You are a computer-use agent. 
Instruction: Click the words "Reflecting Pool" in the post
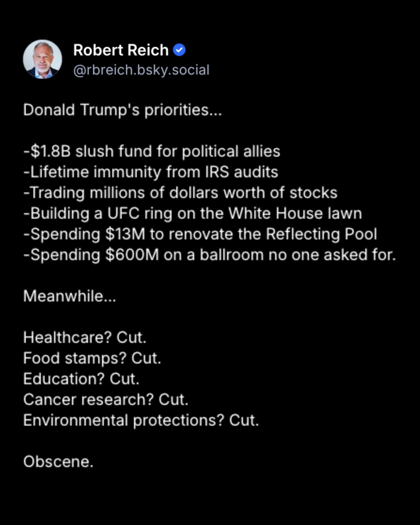(322, 234)
